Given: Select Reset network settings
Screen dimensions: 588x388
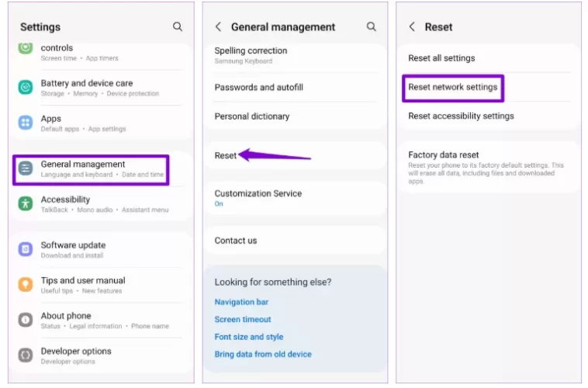Looking at the screenshot, I should (x=453, y=88).
